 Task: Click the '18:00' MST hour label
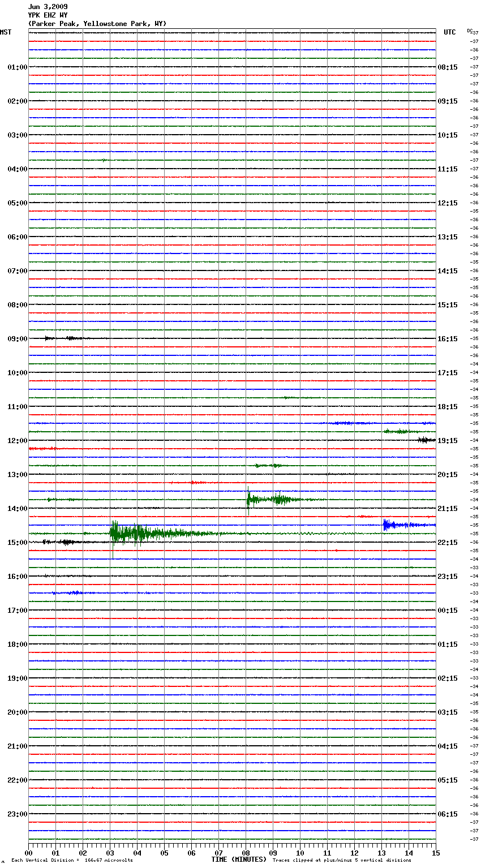coord(18,644)
